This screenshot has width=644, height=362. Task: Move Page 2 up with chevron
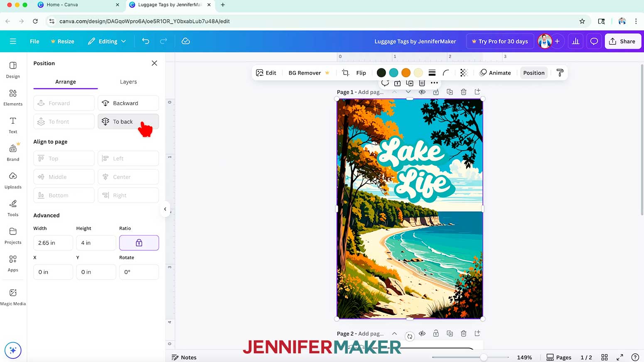394,333
